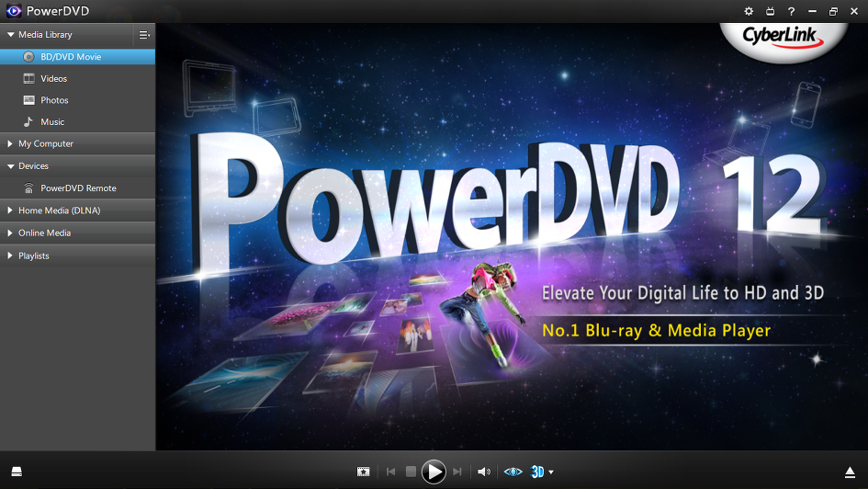
Task: Click the device icon at bottom left
Action: point(17,472)
